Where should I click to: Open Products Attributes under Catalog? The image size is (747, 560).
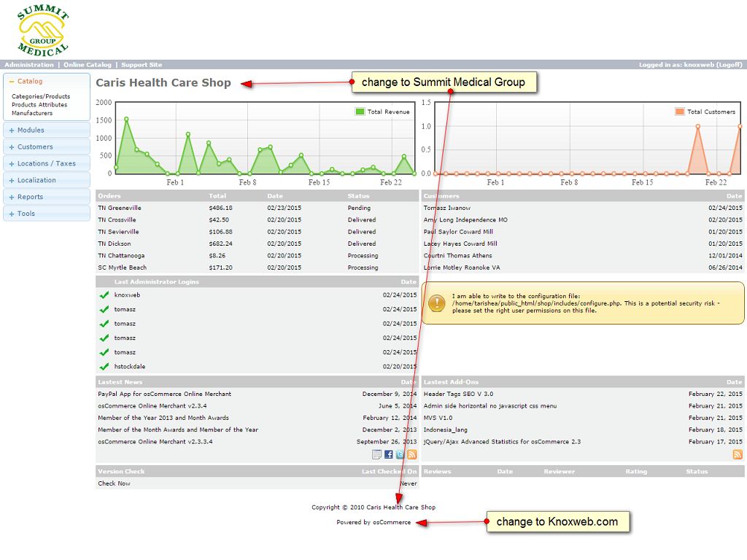click(x=39, y=105)
